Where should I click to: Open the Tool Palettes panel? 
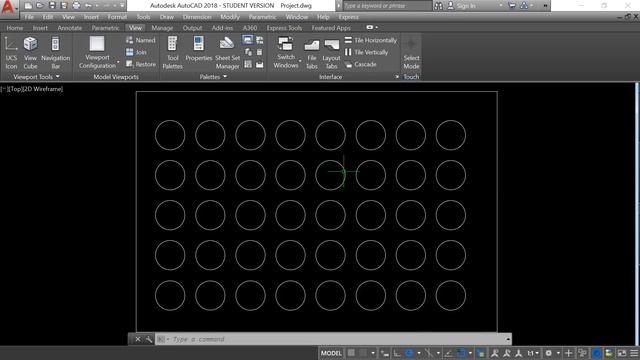tap(172, 53)
